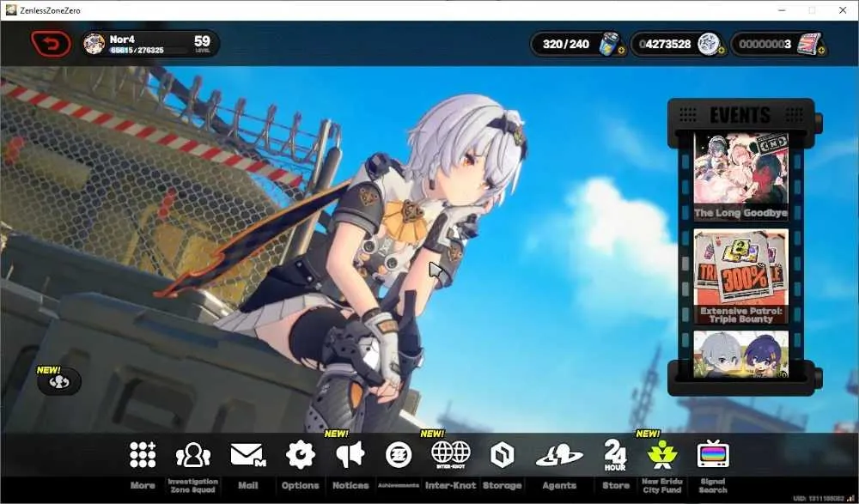859x504 pixels.
Task: Open the New Eridu City Fund icon
Action: [x=661, y=454]
